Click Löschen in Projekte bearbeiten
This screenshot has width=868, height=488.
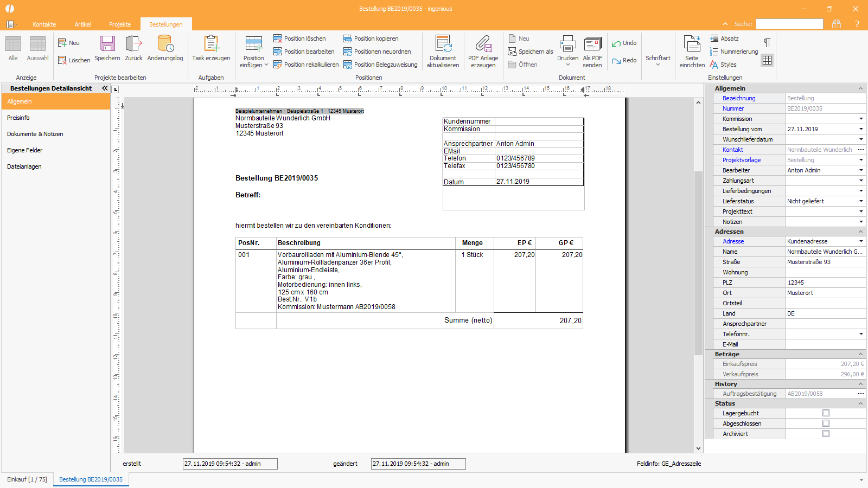[x=74, y=60]
